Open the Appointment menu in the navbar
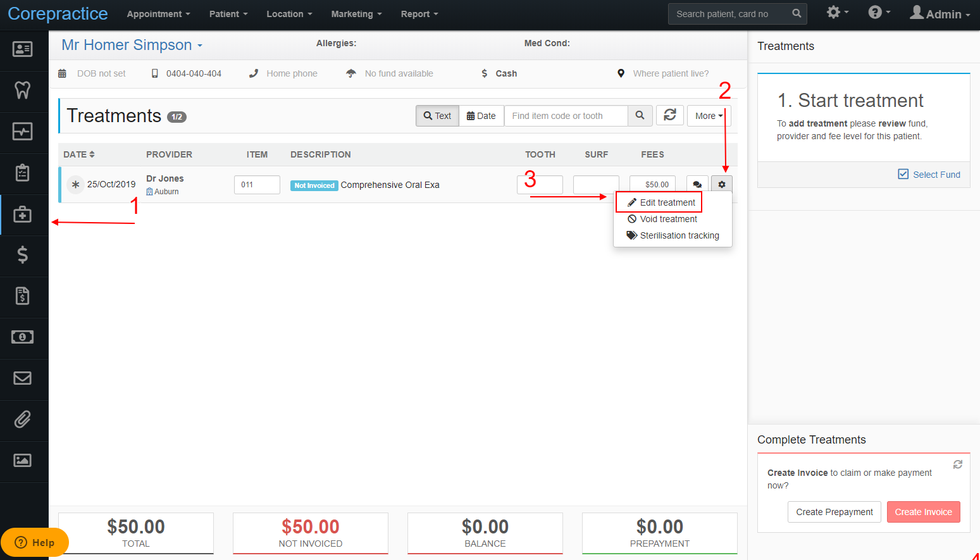 [x=159, y=14]
